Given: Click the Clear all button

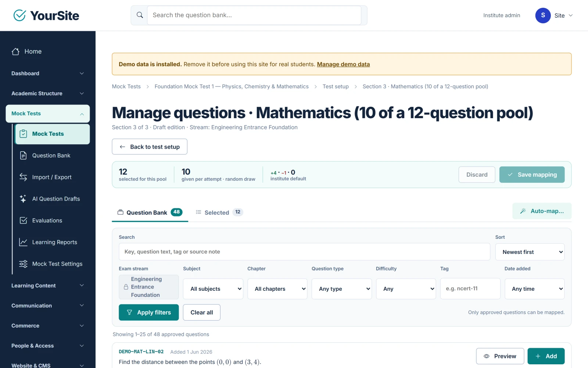Looking at the screenshot, I should point(202,312).
